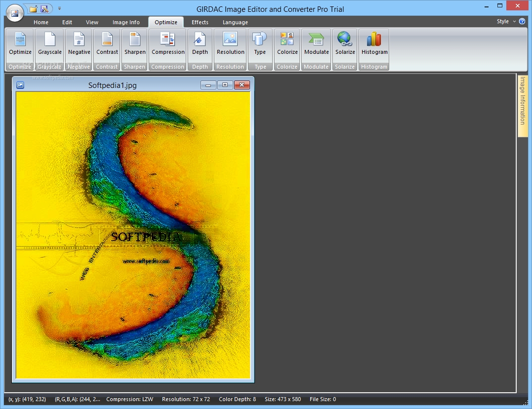This screenshot has height=409, width=532.
Task: Click the blue help question mark icon
Action: click(x=522, y=21)
